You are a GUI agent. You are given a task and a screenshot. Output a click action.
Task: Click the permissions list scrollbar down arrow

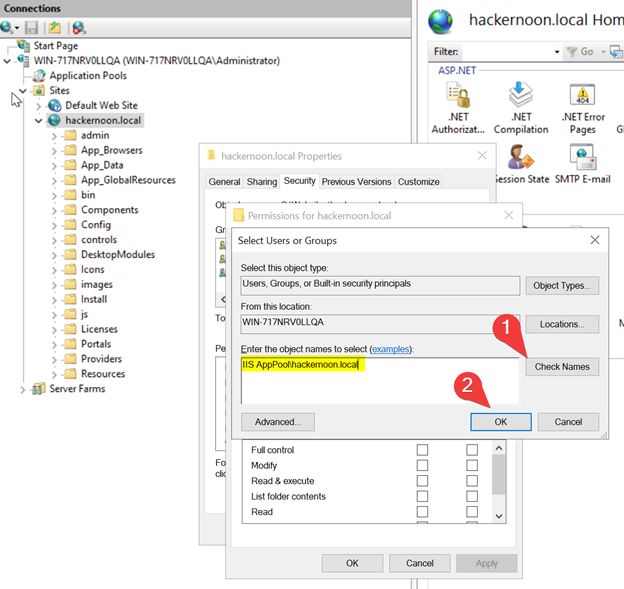click(499, 516)
